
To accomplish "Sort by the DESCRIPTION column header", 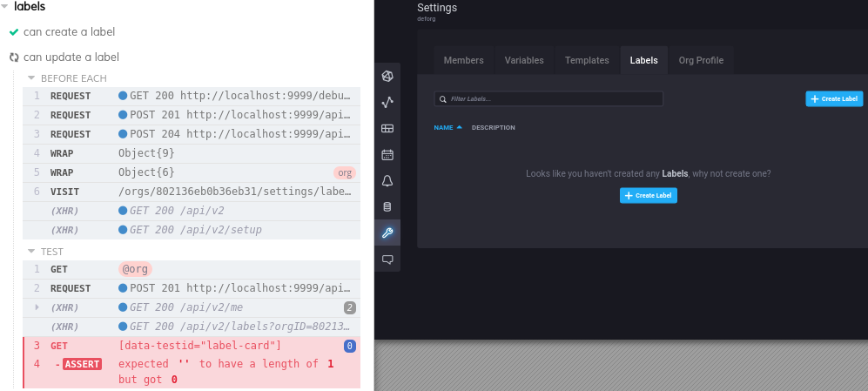I will pos(494,127).
